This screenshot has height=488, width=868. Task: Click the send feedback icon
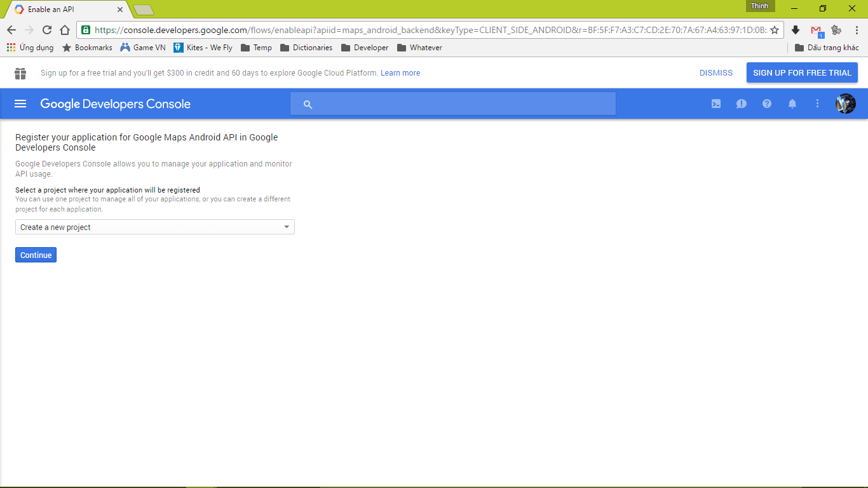tap(742, 104)
